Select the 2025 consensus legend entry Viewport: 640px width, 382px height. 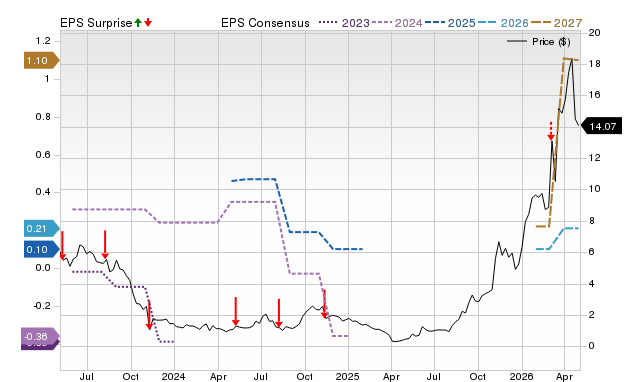[450, 23]
